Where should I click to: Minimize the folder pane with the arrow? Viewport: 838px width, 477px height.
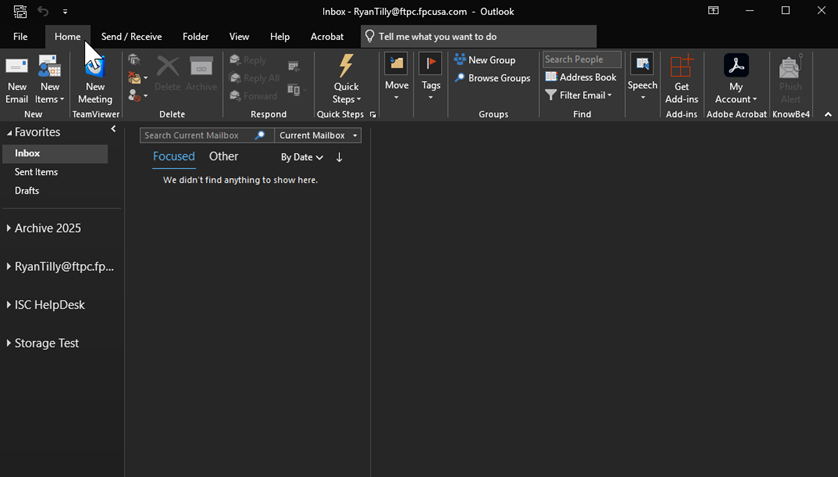(x=113, y=129)
